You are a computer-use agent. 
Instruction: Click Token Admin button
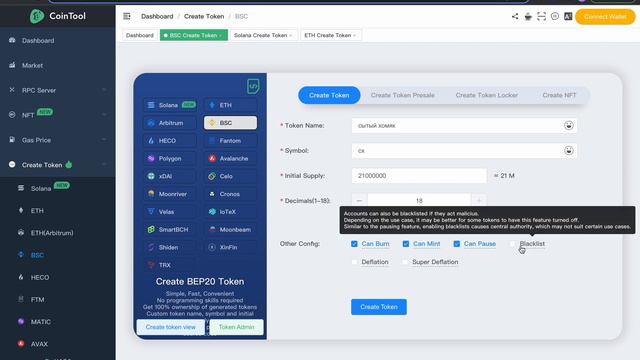(236, 327)
